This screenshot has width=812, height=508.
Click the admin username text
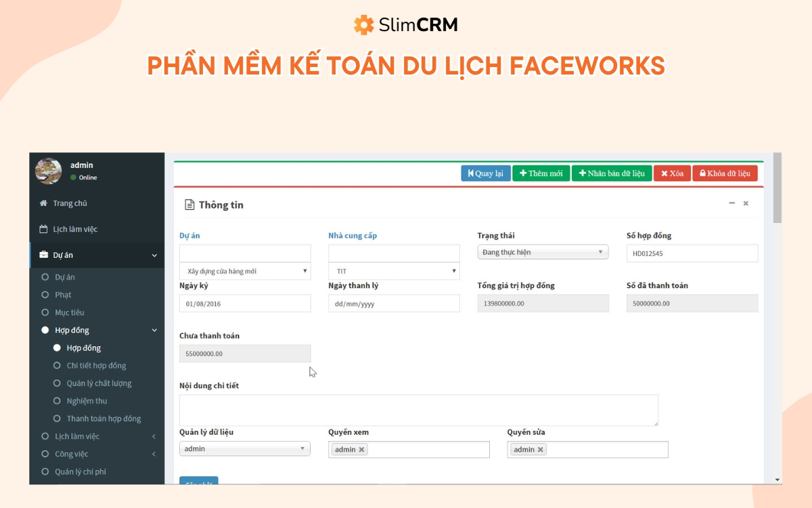82,165
